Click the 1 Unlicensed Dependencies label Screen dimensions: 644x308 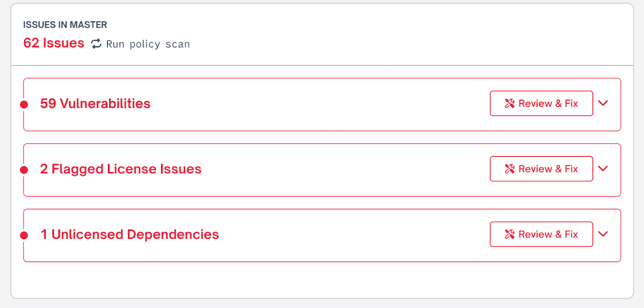click(129, 234)
